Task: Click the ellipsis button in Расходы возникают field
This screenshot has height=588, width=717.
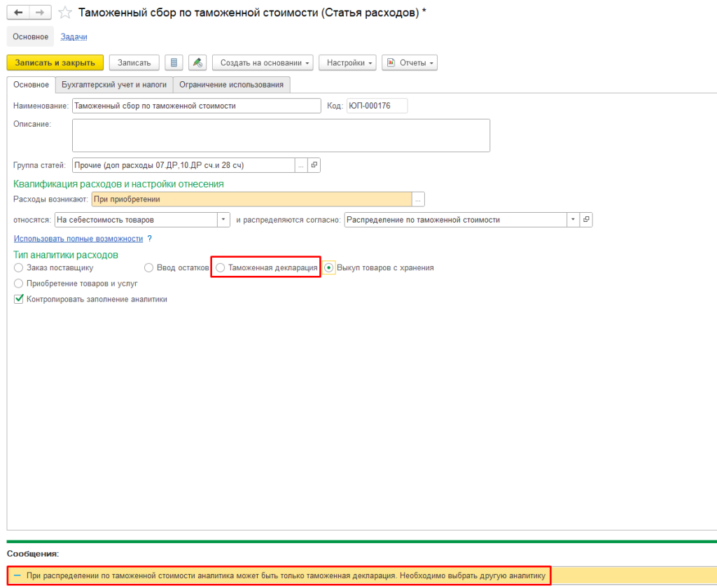Action: point(418,199)
